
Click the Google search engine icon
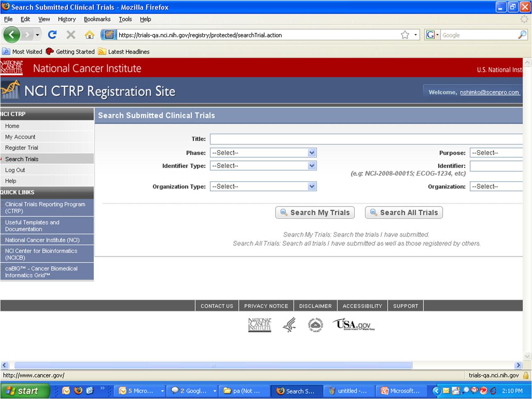tap(430, 35)
